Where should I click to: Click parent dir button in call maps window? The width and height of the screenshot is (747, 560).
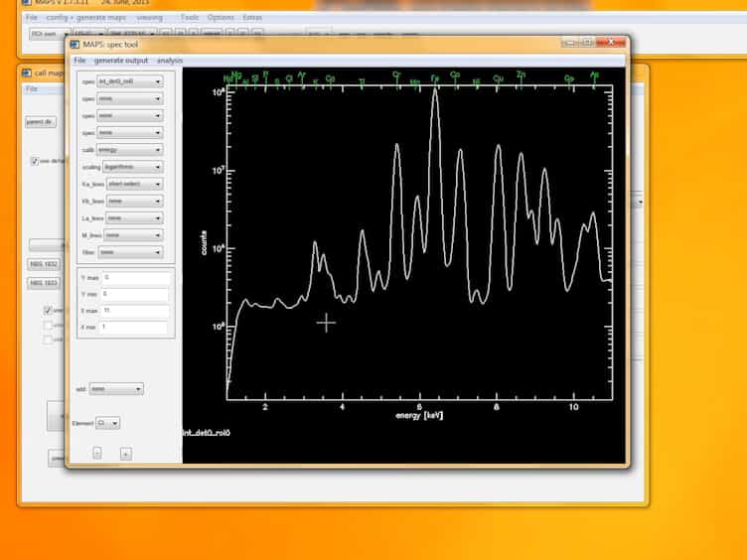pyautogui.click(x=41, y=122)
